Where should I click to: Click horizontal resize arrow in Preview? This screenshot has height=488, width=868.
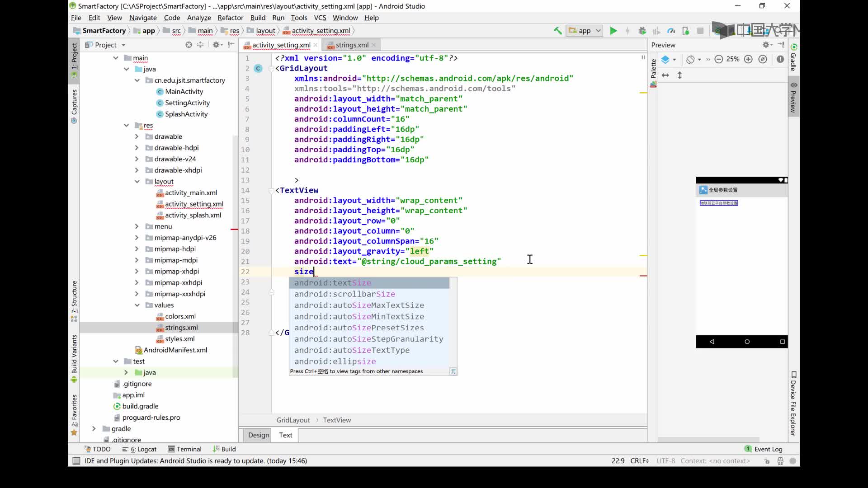pos(665,75)
